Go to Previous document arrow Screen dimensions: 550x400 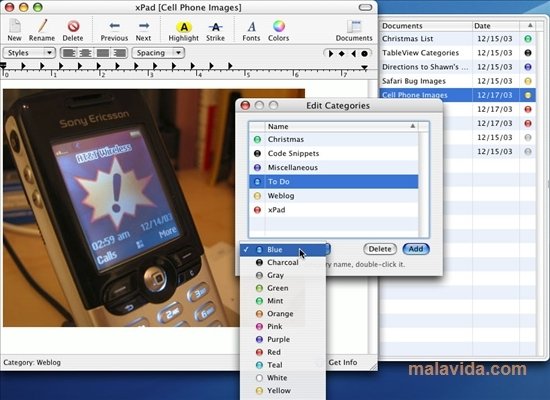click(x=114, y=26)
